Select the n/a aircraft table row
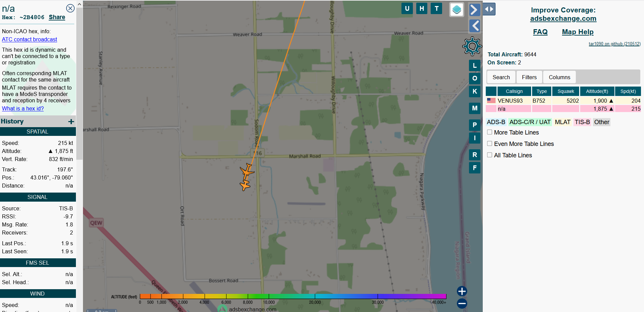644x312 pixels. (x=563, y=109)
